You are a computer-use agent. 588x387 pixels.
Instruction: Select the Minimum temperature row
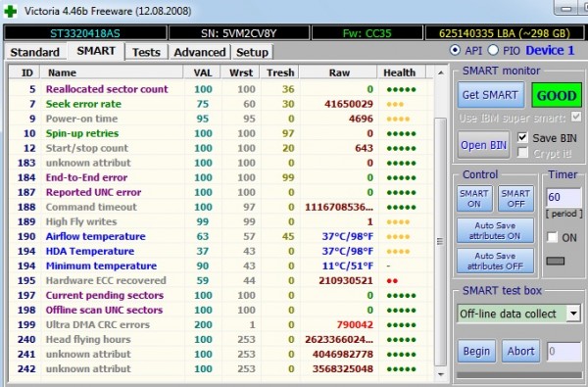click(x=221, y=266)
